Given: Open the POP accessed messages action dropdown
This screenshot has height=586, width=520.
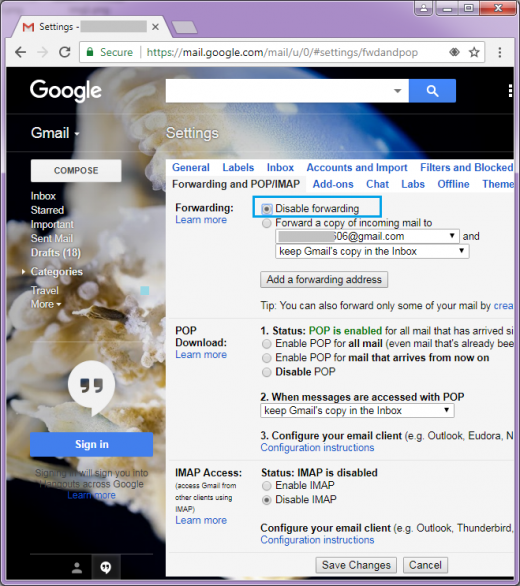Looking at the screenshot, I should pos(357,410).
